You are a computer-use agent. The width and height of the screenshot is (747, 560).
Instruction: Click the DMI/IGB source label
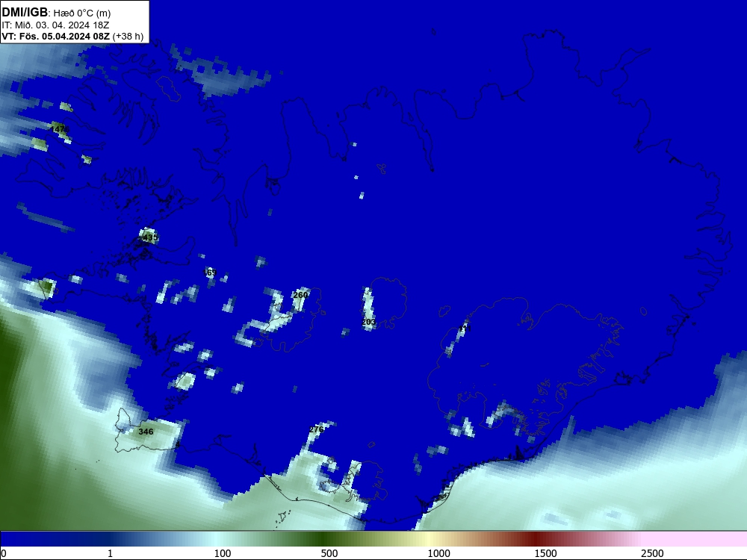click(x=25, y=12)
